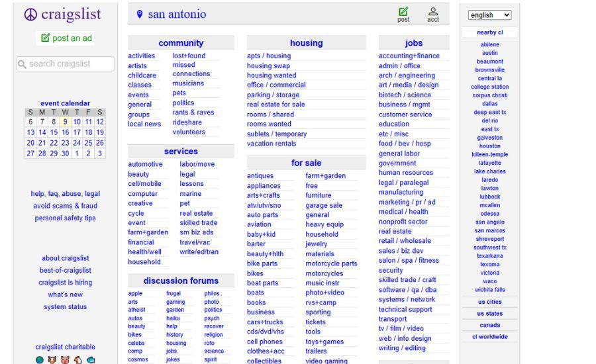
Task: Open rants & raves in community
Action: tap(193, 113)
